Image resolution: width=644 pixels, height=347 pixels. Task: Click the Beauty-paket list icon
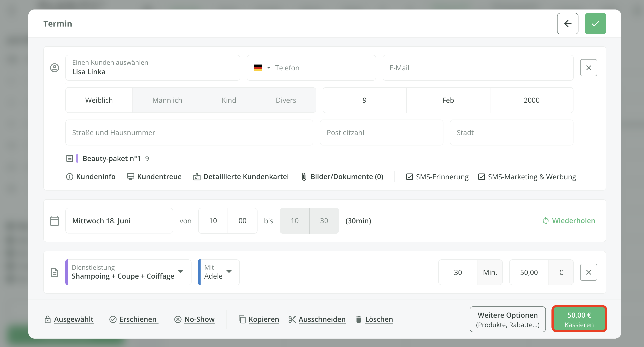pos(69,158)
